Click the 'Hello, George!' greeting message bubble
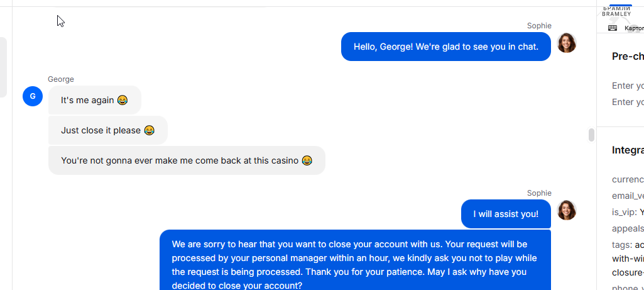Image resolution: width=644 pixels, height=290 pixels. tap(445, 47)
